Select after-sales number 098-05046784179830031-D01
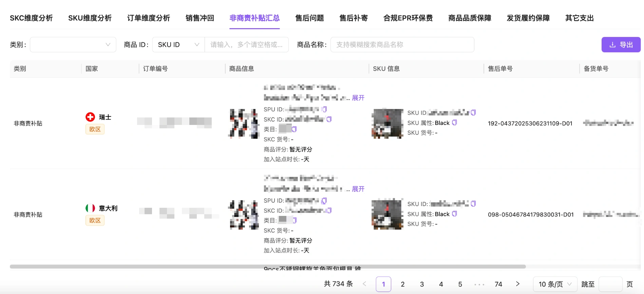The image size is (644, 294). click(531, 215)
